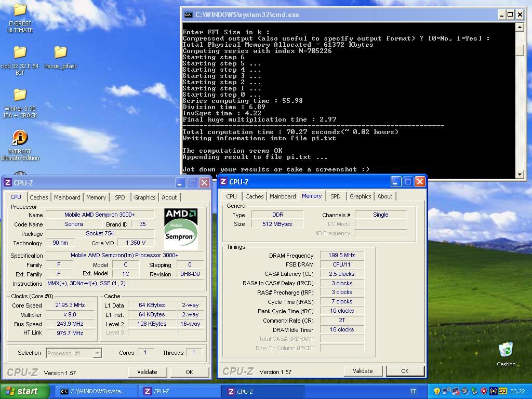Open the Mainboard tab in the Processor CPU-Z window
This screenshot has width=532, height=399.
[x=67, y=197]
